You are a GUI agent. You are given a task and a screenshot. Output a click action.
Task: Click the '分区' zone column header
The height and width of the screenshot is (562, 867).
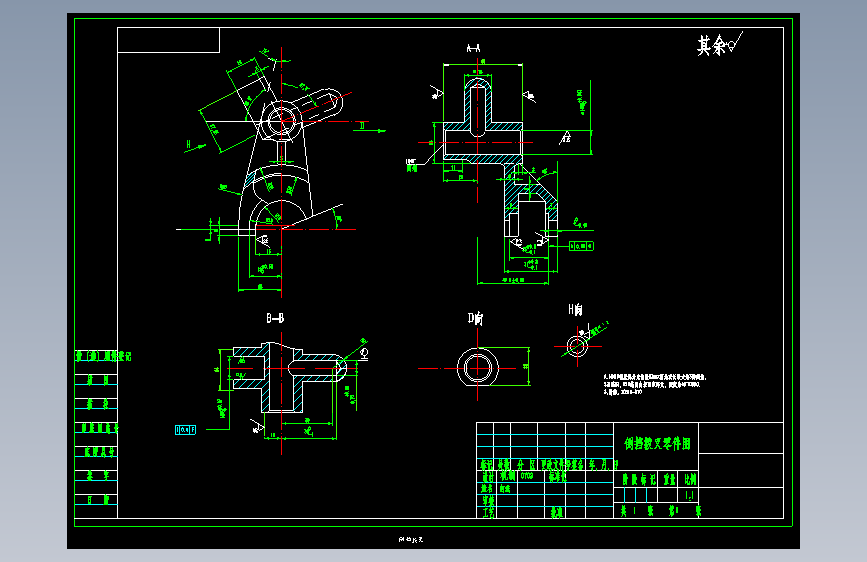point(526,465)
